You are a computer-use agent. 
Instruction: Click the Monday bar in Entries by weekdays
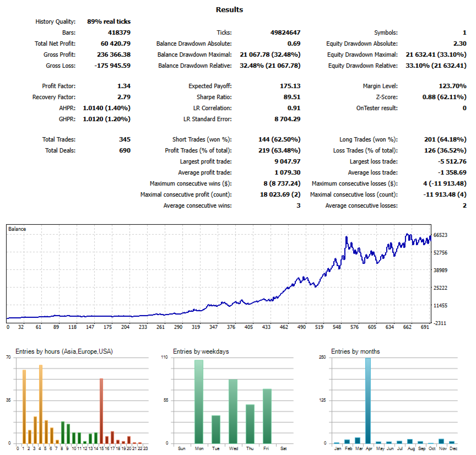click(x=199, y=402)
